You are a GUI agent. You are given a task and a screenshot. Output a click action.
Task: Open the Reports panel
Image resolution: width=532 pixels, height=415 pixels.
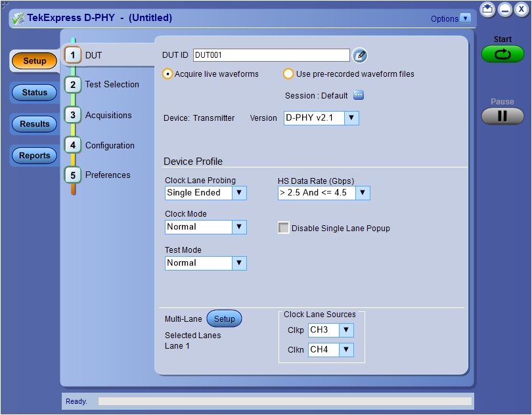[33, 156]
